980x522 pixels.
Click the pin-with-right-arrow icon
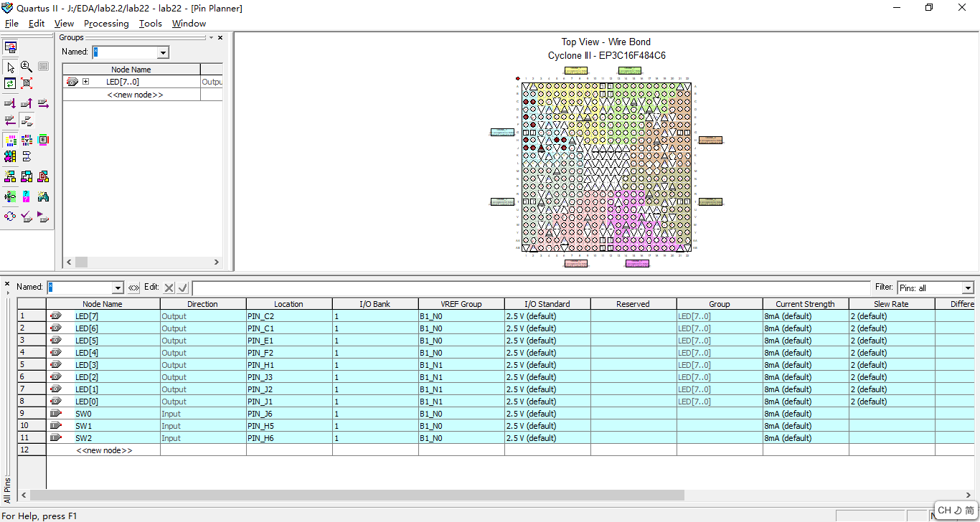[43, 103]
